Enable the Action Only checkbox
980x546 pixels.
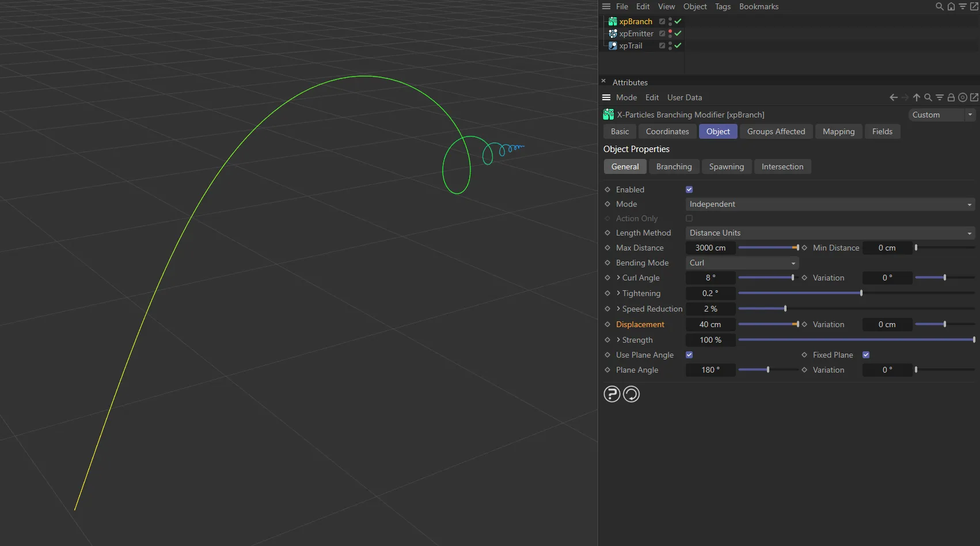tap(689, 218)
